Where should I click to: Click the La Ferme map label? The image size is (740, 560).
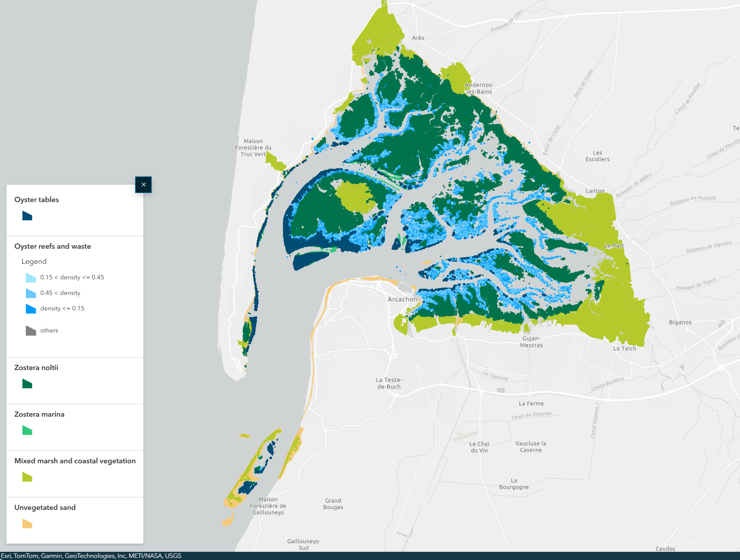click(x=531, y=404)
